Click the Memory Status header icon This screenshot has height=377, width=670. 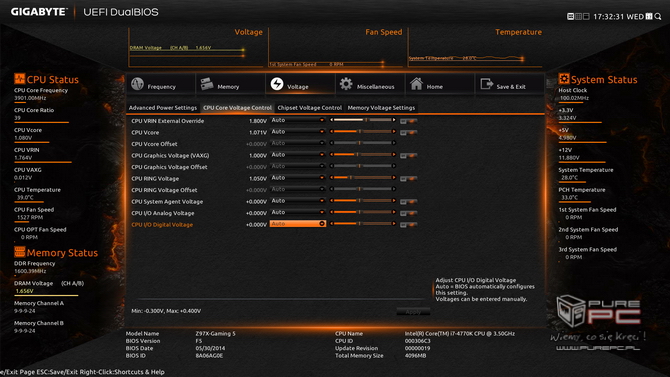[19, 252]
